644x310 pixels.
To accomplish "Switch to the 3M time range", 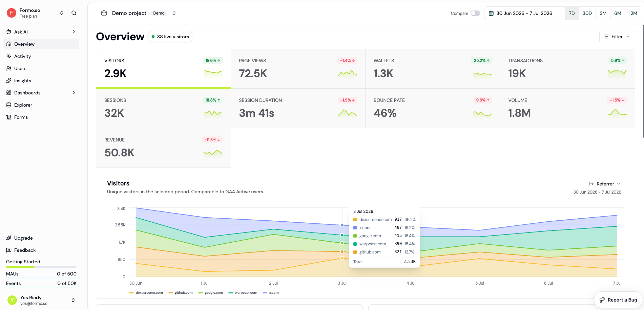I will (603, 13).
